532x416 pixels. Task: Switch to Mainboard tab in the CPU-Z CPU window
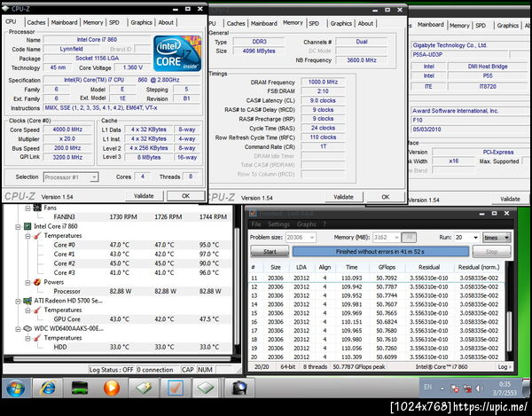pyautogui.click(x=64, y=22)
